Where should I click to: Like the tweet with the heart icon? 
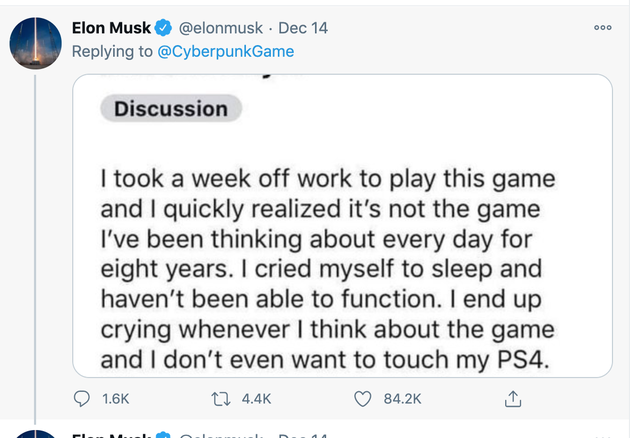[363, 399]
